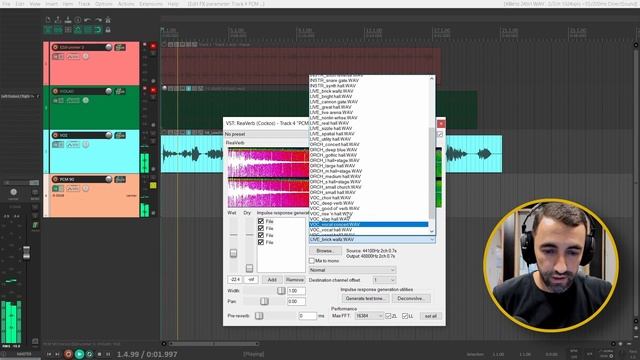Select VOC_deep verb.WAV in the list

tap(369, 203)
